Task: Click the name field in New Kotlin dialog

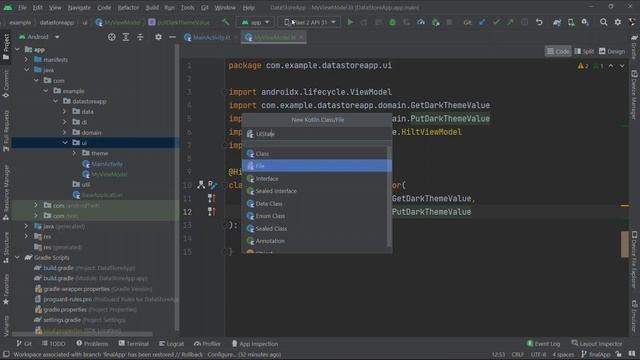Action: pos(317,133)
